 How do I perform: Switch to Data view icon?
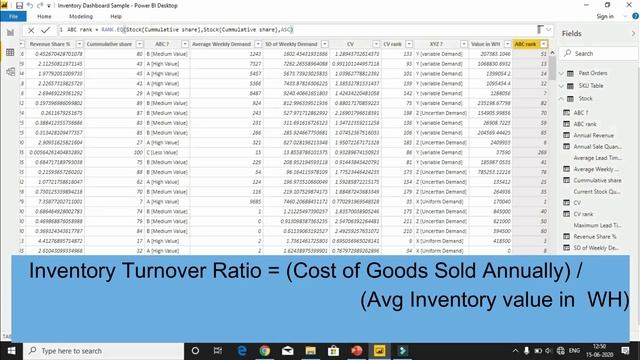pyautogui.click(x=10, y=52)
